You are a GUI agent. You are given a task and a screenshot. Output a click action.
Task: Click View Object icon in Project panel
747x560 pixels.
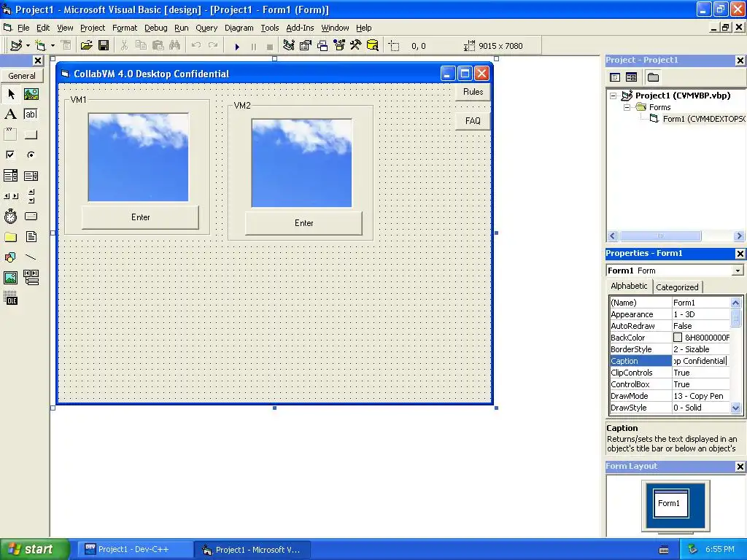tap(631, 77)
